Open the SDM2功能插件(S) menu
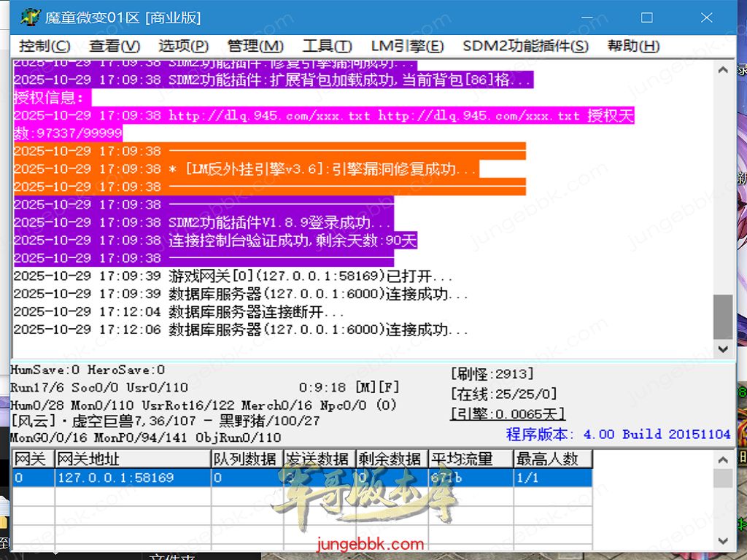This screenshot has height=560, width=747. click(525, 46)
